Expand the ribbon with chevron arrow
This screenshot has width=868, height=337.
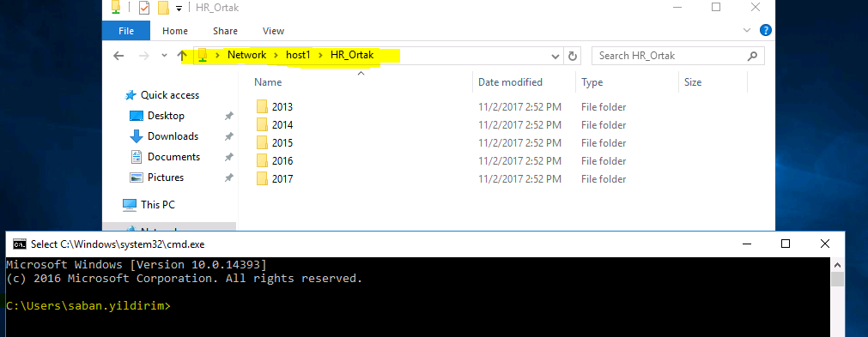click(x=747, y=30)
